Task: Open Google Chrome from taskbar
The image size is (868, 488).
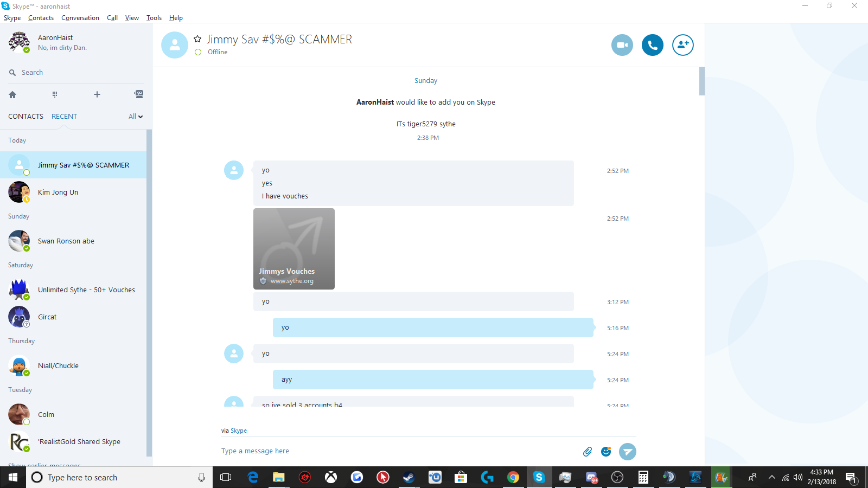Action: [x=513, y=477]
